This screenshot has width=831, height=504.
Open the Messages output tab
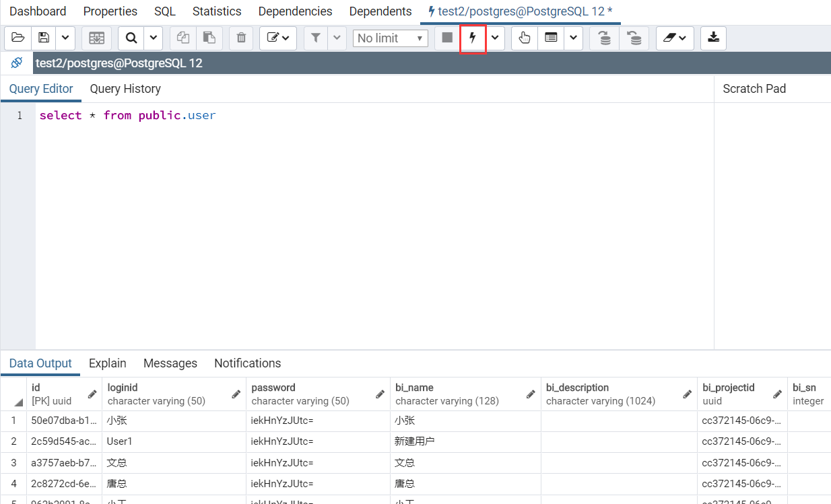(170, 363)
